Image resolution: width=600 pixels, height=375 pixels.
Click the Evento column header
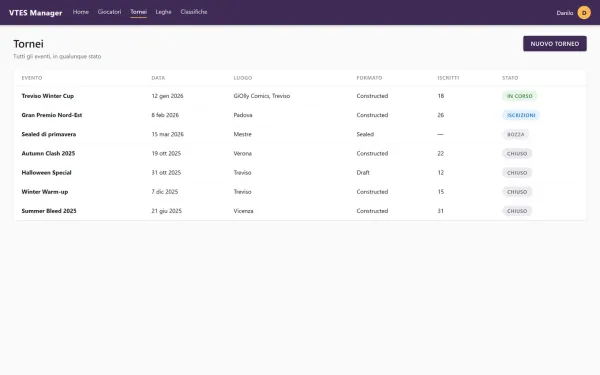pos(32,78)
